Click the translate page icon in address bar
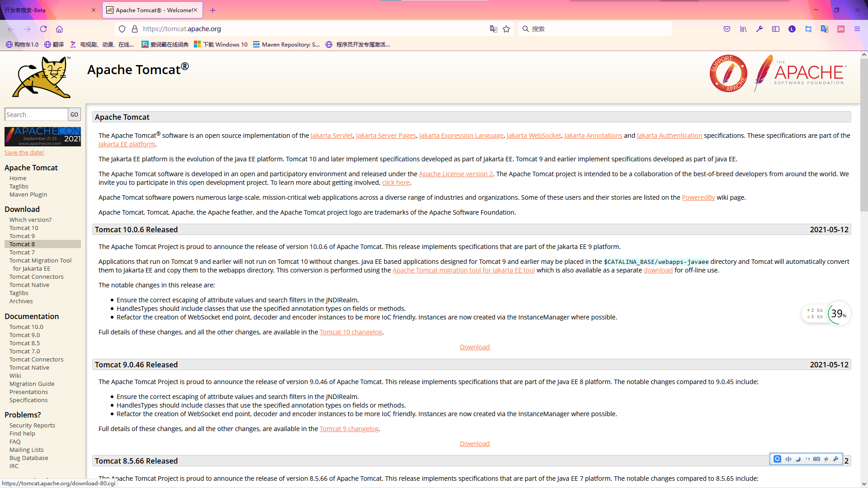Screen dimensions: 868x488 click(x=493, y=29)
